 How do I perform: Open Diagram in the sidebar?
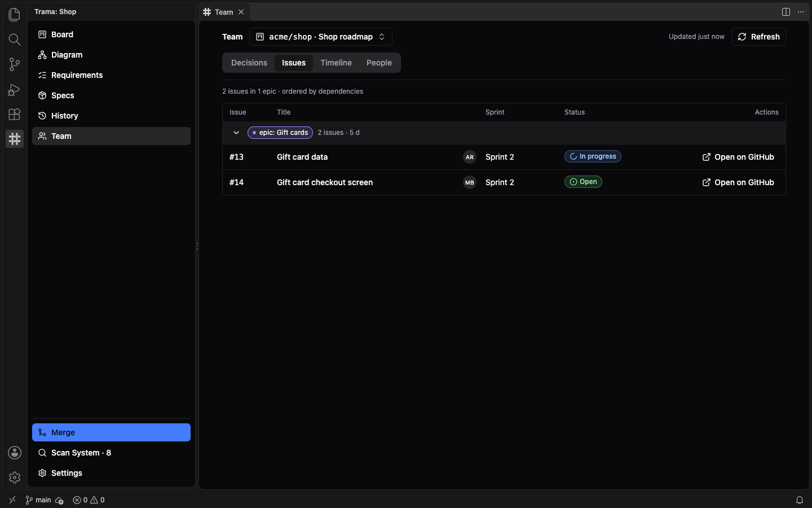point(111,55)
